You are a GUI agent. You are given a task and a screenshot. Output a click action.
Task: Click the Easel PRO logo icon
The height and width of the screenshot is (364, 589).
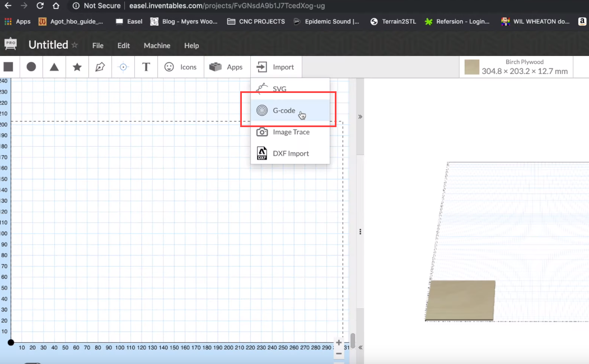[x=11, y=44]
